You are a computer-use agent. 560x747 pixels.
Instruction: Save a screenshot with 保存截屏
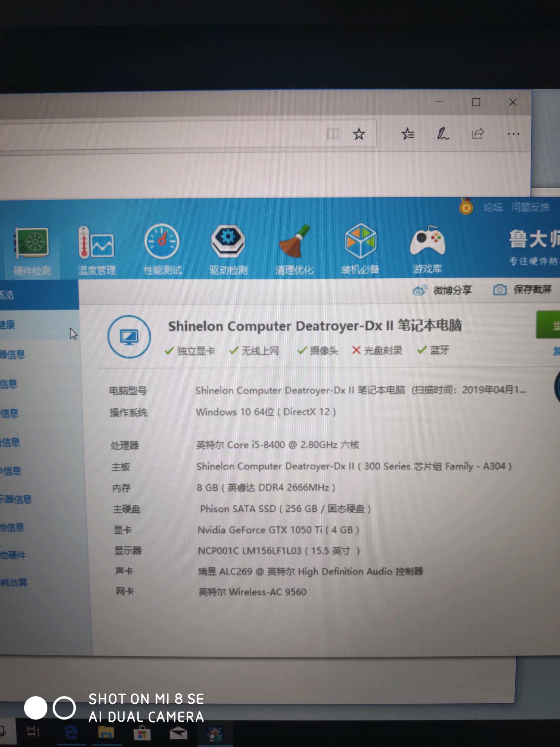532,289
